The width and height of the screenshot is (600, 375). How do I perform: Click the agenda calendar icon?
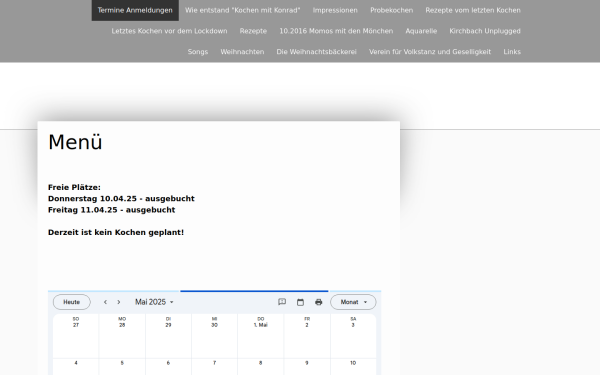(300, 302)
